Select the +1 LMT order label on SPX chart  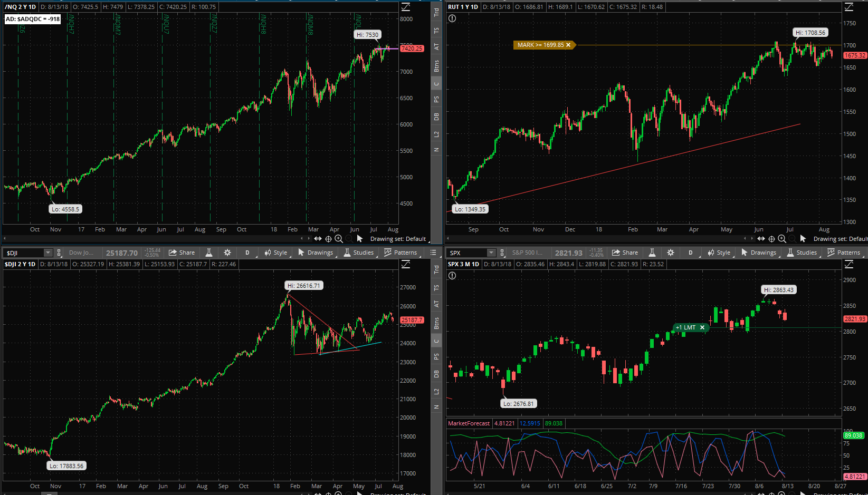pyautogui.click(x=686, y=327)
